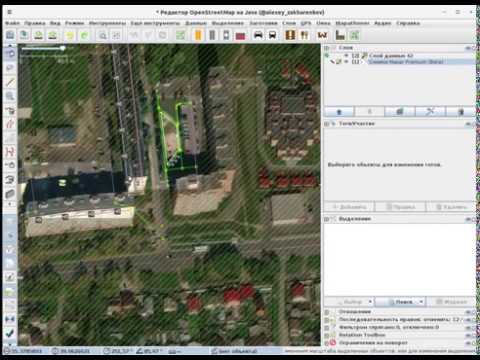
Task: Click the green Redo arrow icon
Action: click(x=85, y=35)
